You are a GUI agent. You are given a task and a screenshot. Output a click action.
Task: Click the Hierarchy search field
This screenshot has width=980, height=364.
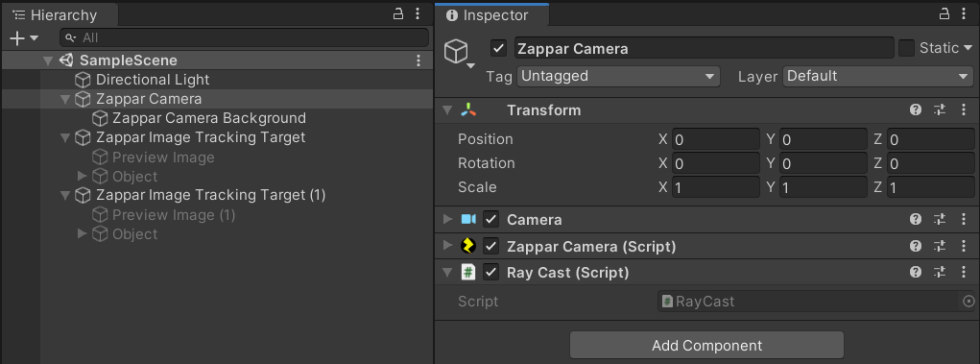[x=244, y=38]
